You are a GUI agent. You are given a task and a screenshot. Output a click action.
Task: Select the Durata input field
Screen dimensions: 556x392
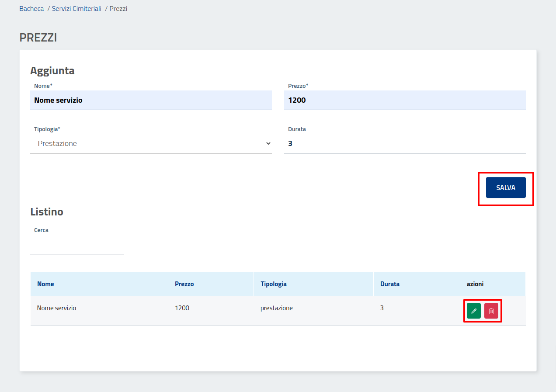404,143
